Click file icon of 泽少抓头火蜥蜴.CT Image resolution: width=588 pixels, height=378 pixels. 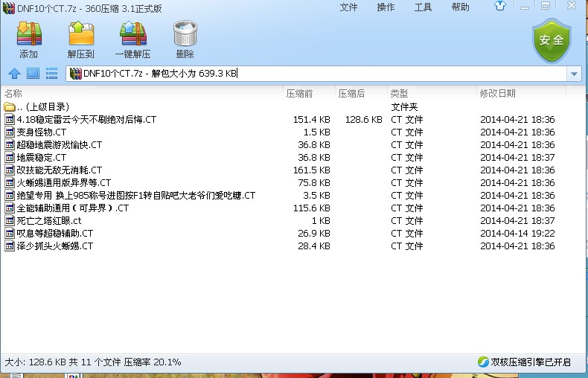(x=10, y=246)
